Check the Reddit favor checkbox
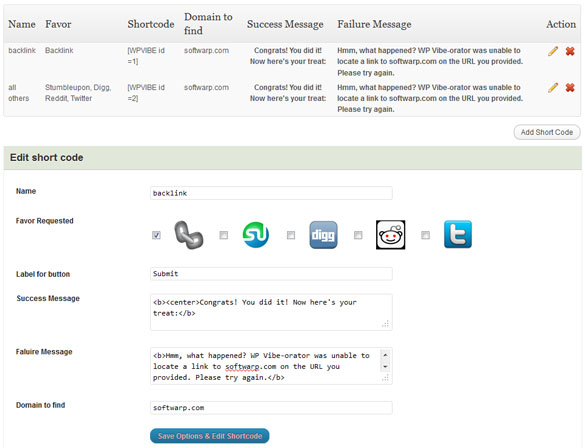This screenshot has width=585, height=448. [x=358, y=235]
